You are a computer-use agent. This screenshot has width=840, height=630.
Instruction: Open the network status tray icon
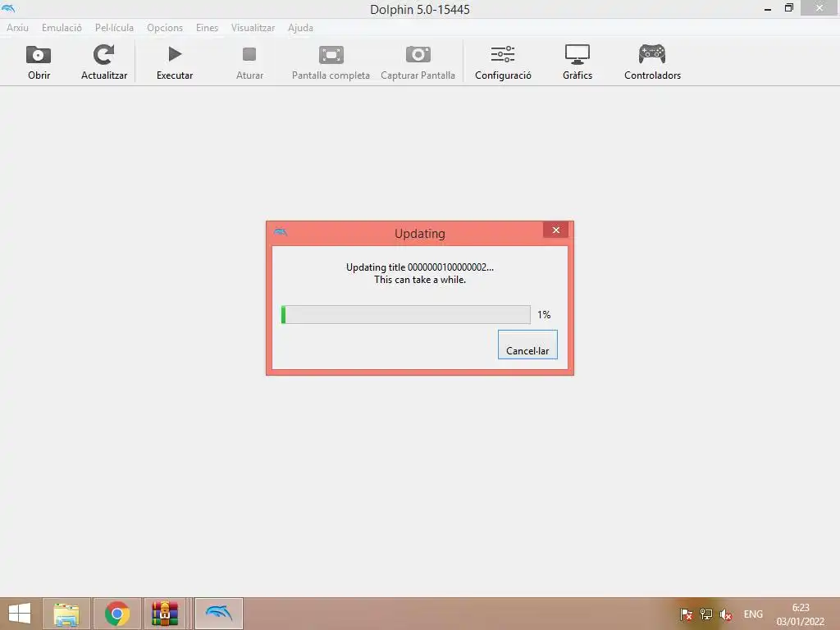pos(706,614)
